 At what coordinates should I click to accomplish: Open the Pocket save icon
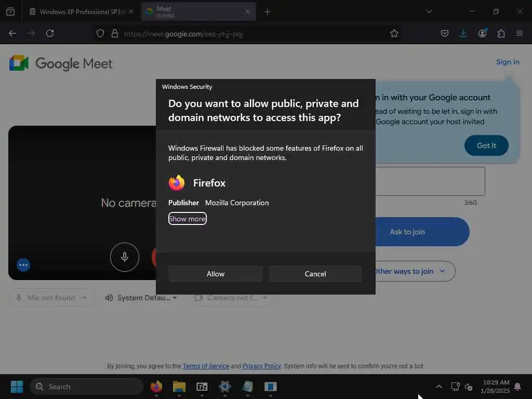pyautogui.click(x=445, y=33)
